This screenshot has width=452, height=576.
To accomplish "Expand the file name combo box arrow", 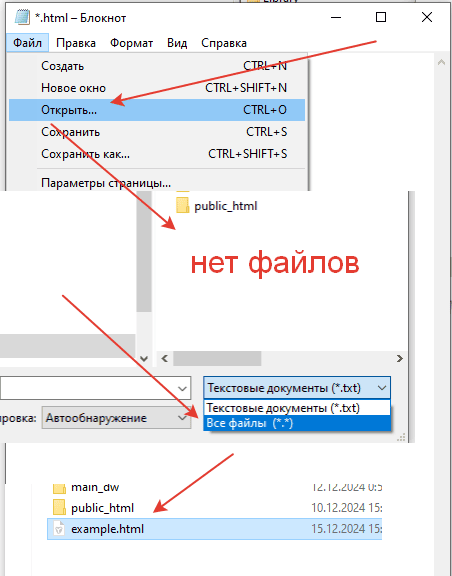I will click(x=182, y=388).
